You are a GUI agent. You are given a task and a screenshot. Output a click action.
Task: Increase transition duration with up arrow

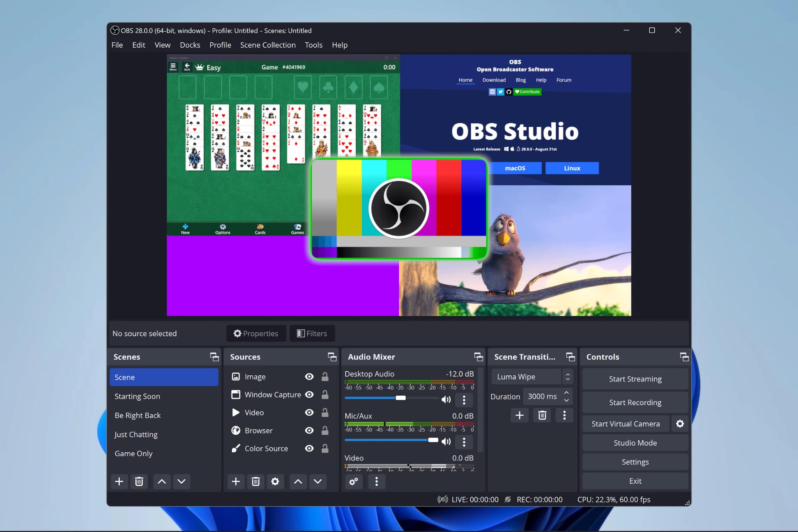566,393
